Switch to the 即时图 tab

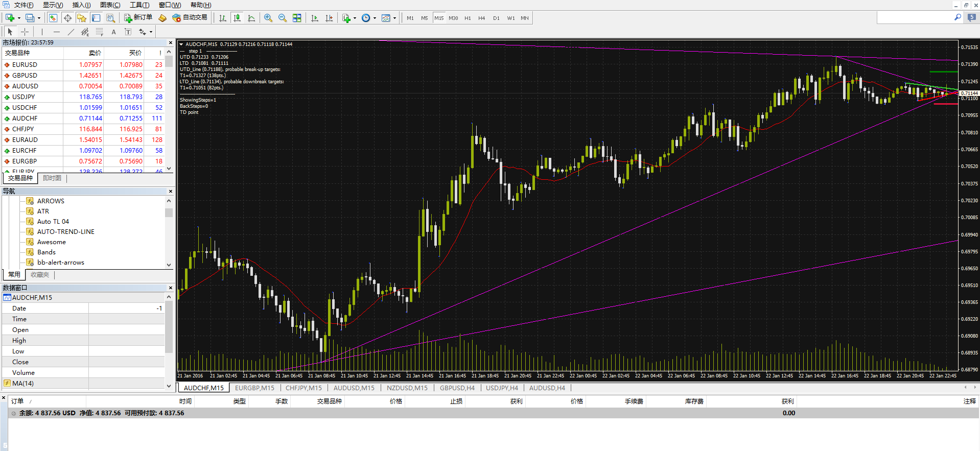click(52, 178)
